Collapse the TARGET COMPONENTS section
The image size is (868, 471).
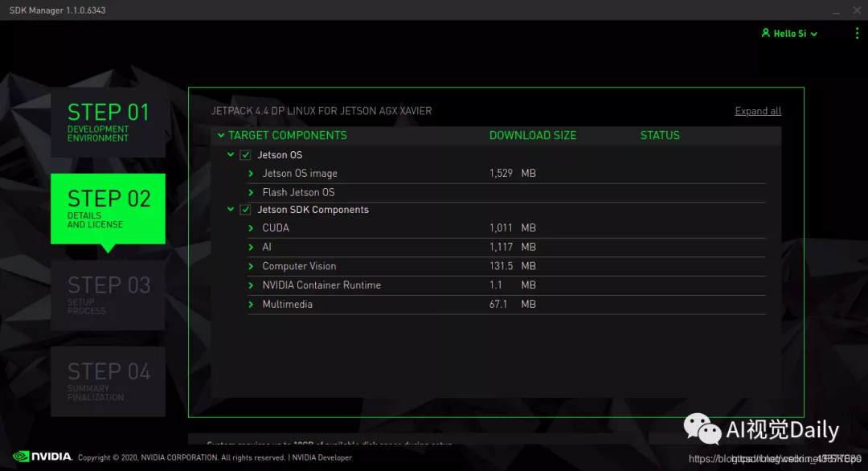tap(221, 135)
